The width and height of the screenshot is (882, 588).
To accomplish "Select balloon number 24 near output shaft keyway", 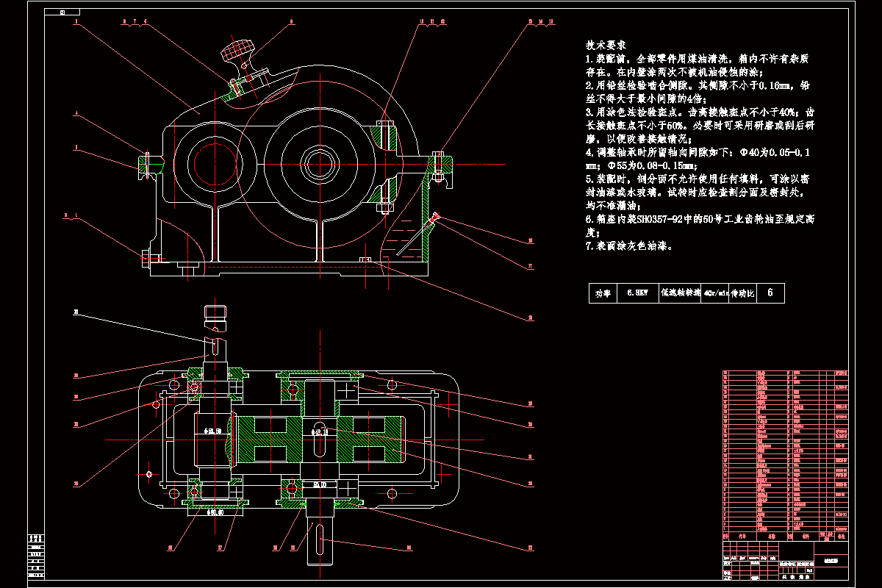I will pos(408,547).
